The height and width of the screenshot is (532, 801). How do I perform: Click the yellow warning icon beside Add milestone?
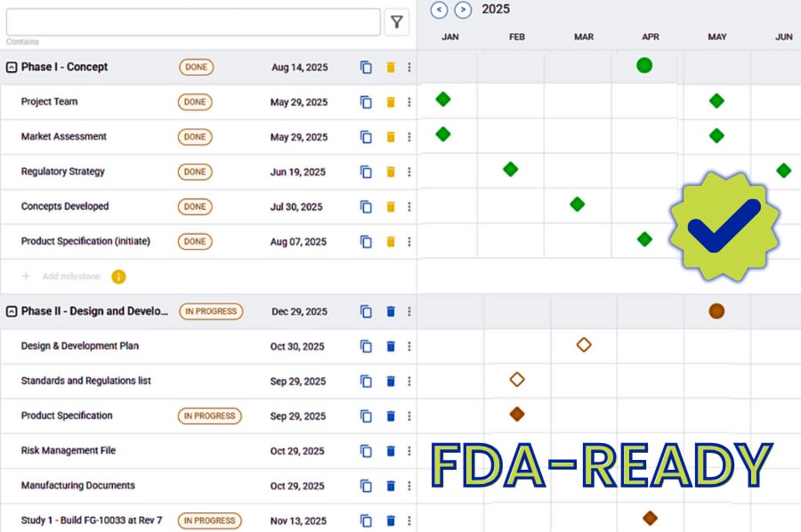pos(118,277)
